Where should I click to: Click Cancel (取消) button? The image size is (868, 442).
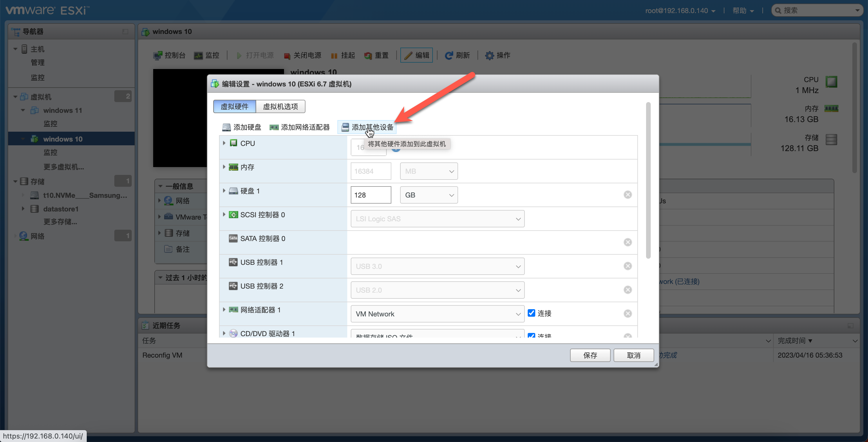pos(634,355)
